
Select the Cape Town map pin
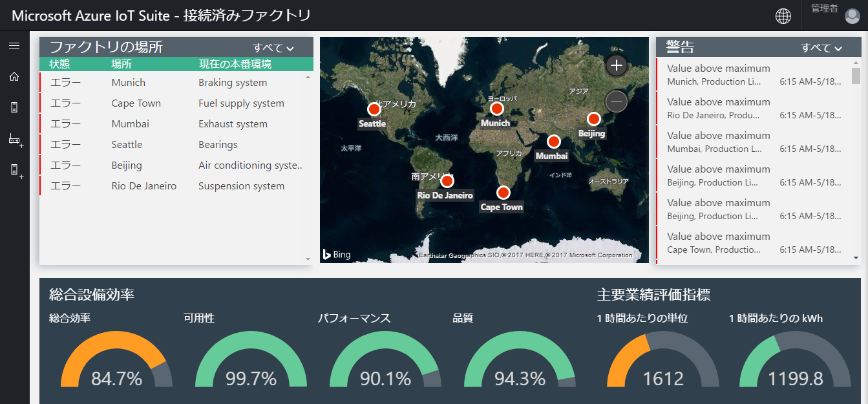click(503, 193)
